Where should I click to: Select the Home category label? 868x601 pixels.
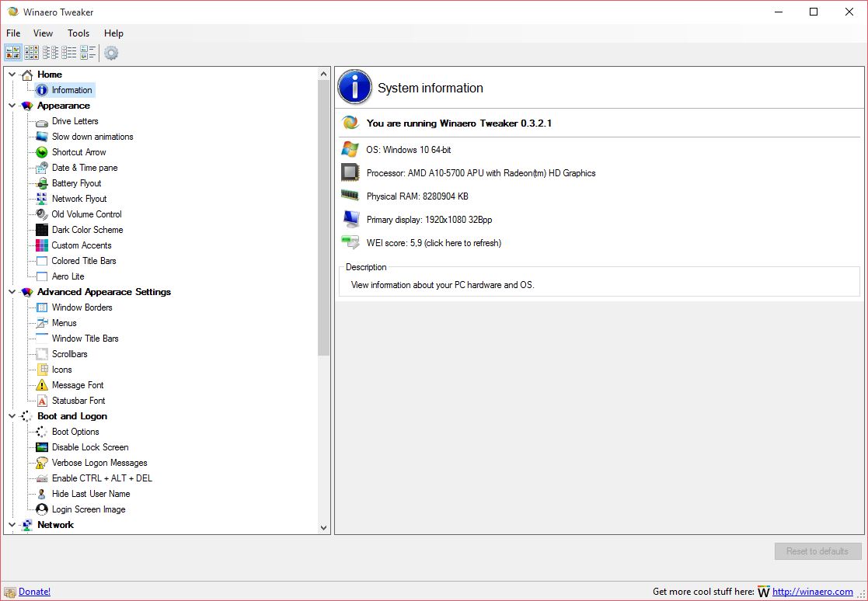click(50, 74)
